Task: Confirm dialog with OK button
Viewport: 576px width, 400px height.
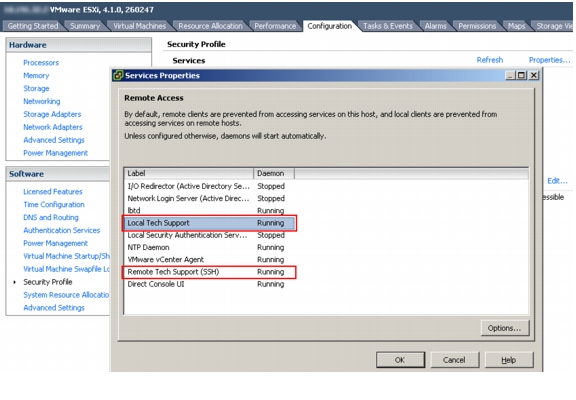Action: [x=400, y=360]
